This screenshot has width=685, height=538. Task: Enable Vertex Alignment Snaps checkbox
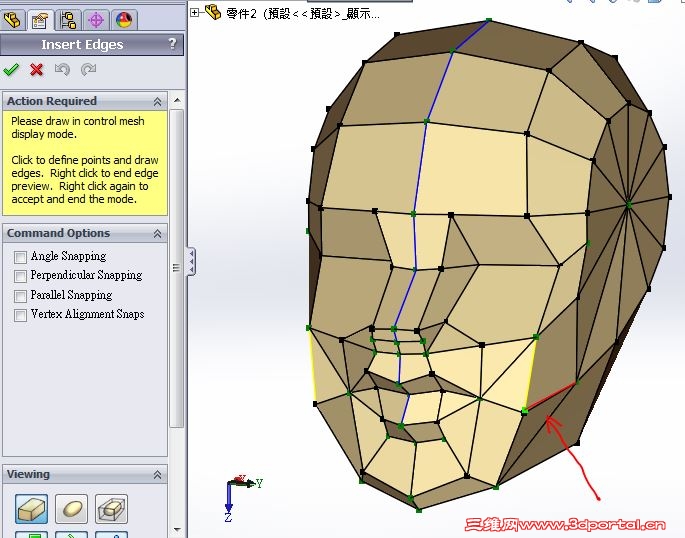click(x=20, y=315)
